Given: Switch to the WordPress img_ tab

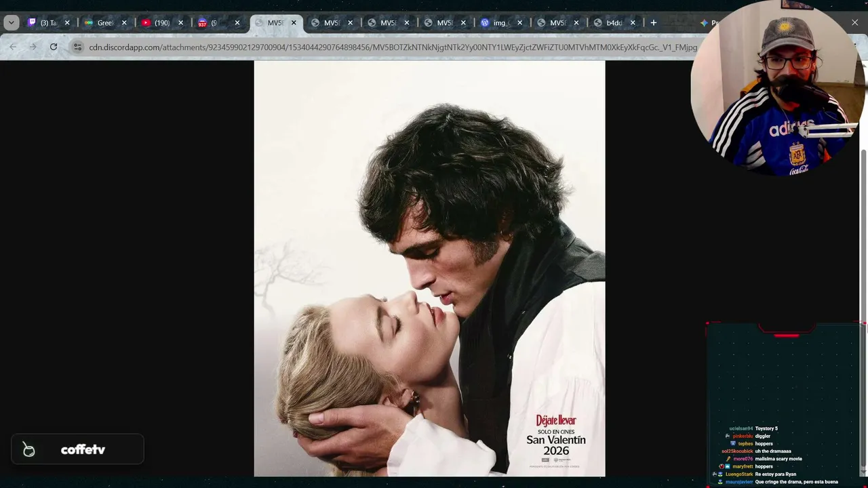Looking at the screenshot, I should 500,22.
